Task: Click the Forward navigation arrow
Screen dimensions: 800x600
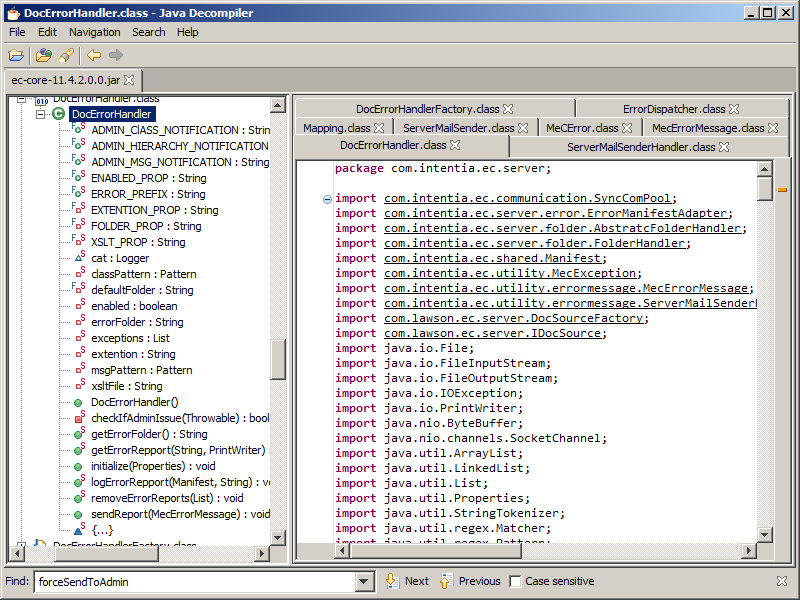Action: pyautogui.click(x=116, y=55)
